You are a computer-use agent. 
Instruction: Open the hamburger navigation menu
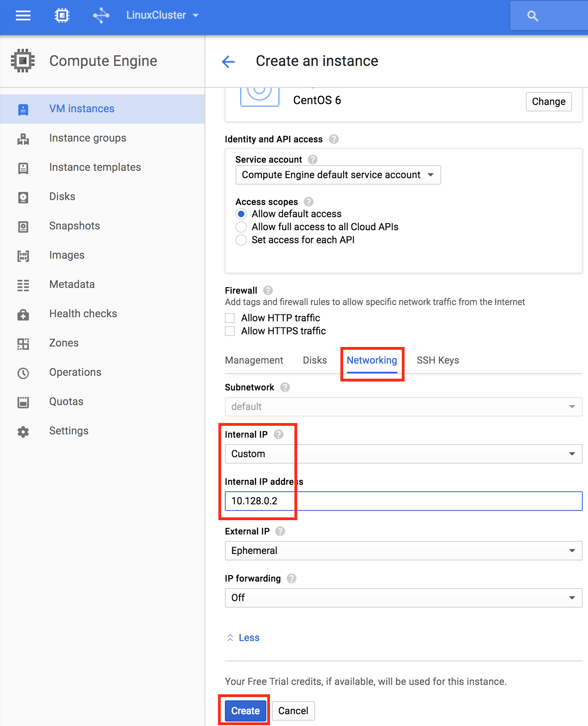point(23,15)
